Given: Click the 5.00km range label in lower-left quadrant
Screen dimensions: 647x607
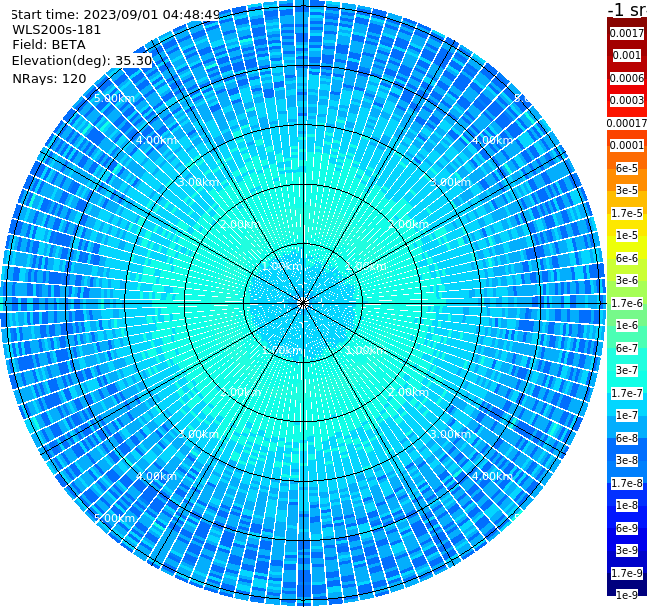Looking at the screenshot, I should coord(114,518).
